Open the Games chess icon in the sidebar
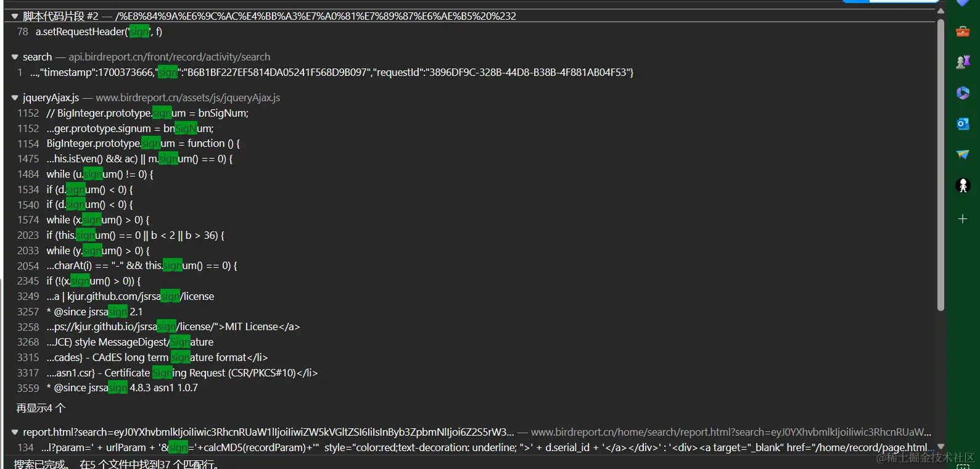Viewport: 980px width, 469px height. click(x=963, y=62)
